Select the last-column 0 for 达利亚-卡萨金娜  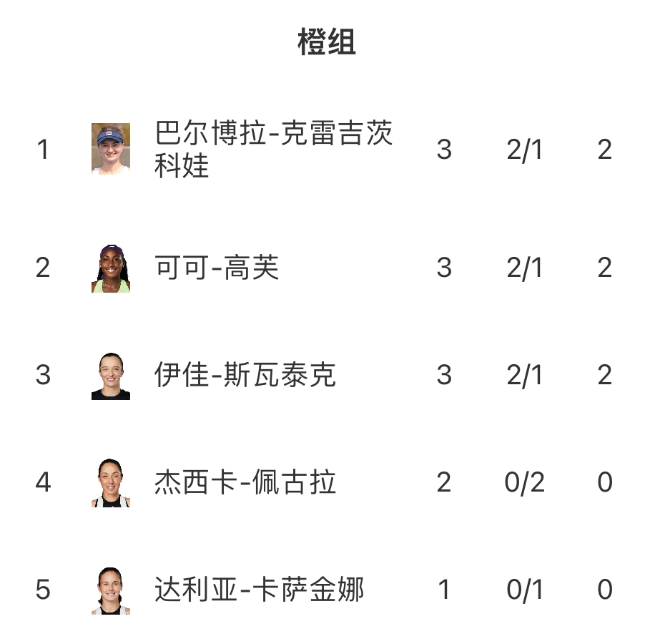tap(605, 590)
